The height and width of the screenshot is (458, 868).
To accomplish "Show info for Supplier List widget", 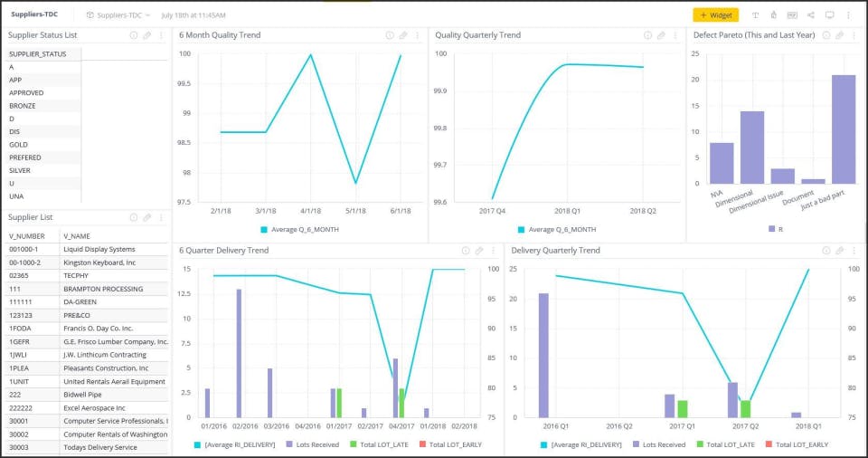I will point(134,217).
